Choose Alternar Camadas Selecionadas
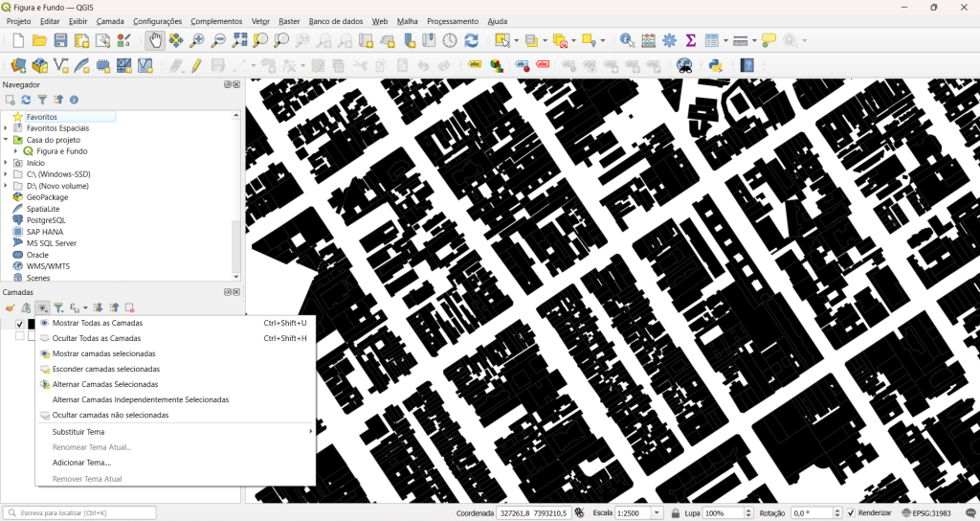This screenshot has height=522, width=980. 176,384
